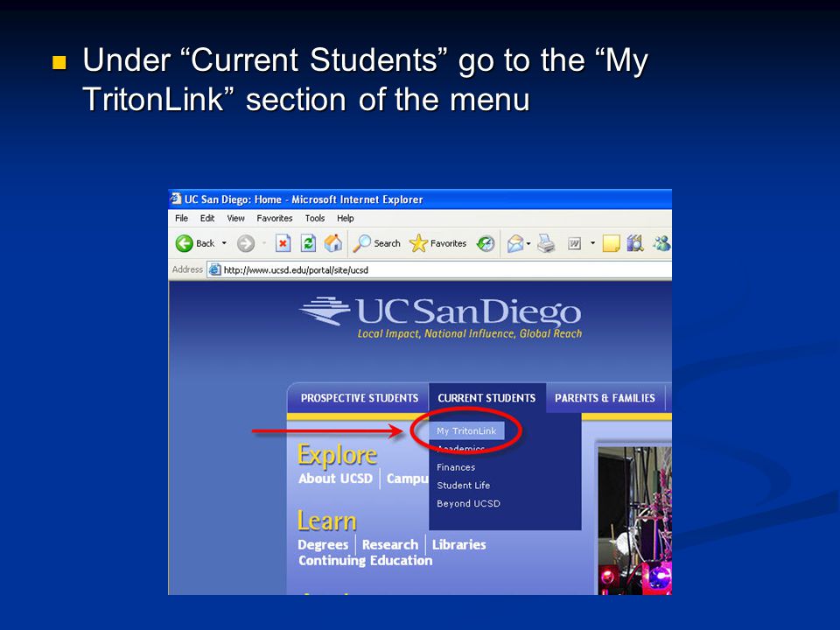Click the About UCSD link
This screenshot has height=630, width=840.
click(335, 479)
